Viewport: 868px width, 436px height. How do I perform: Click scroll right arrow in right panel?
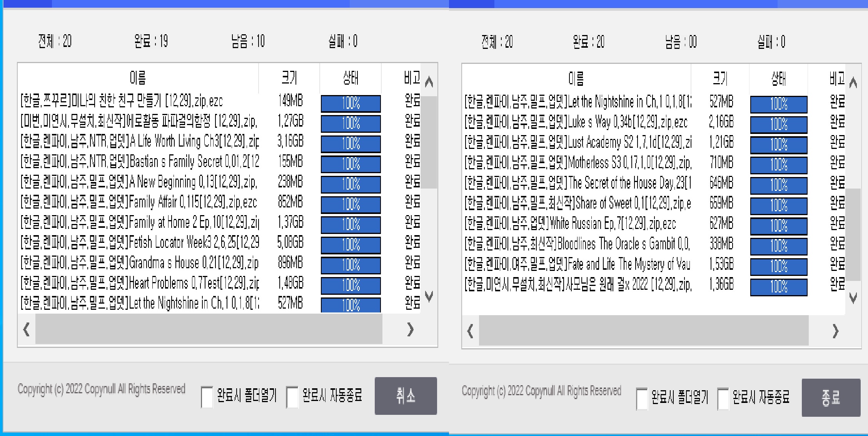click(x=835, y=331)
